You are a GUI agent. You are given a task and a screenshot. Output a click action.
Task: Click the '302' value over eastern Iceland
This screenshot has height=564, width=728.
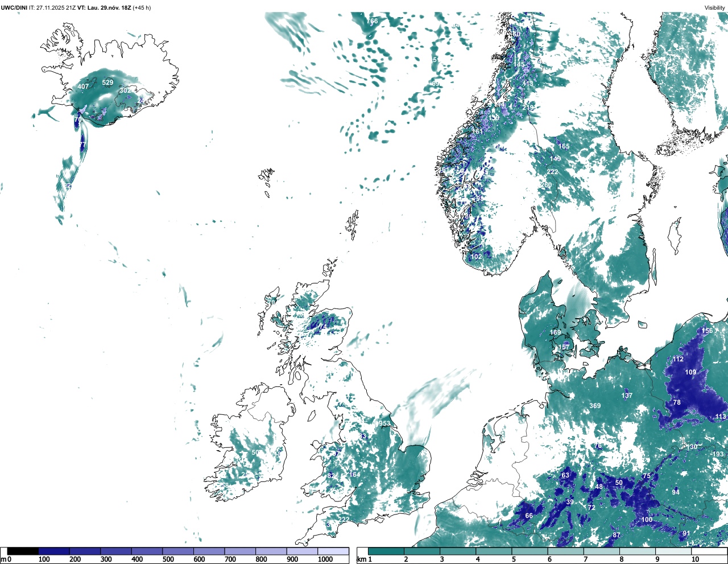(x=125, y=90)
